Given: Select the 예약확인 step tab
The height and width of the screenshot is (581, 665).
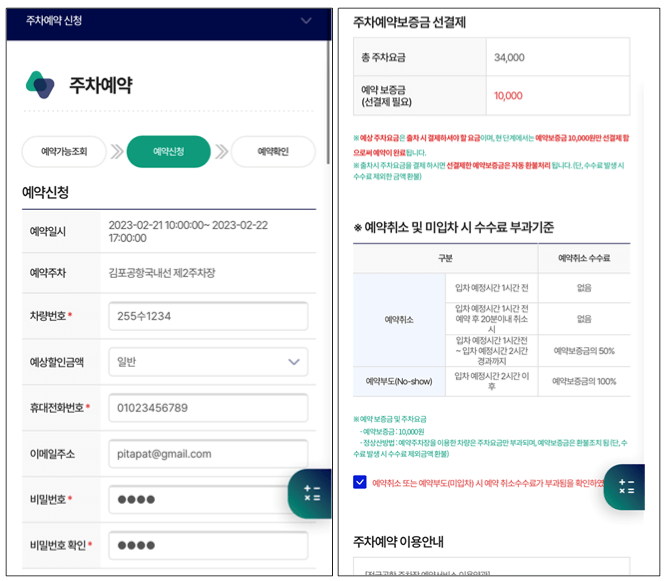Looking at the screenshot, I should coord(273,151).
